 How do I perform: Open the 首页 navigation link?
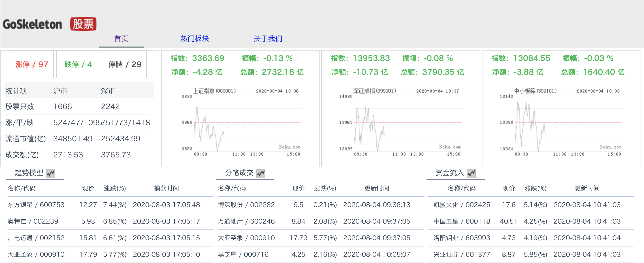[121, 38]
